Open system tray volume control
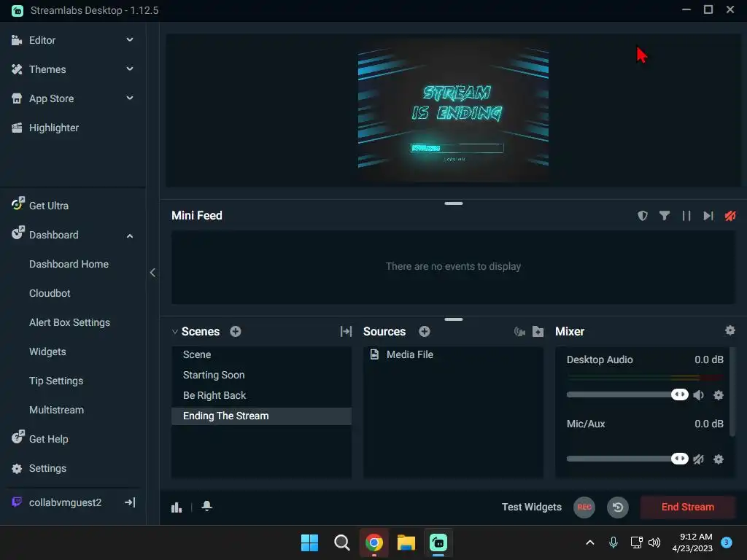The image size is (747, 560). pos(654,542)
